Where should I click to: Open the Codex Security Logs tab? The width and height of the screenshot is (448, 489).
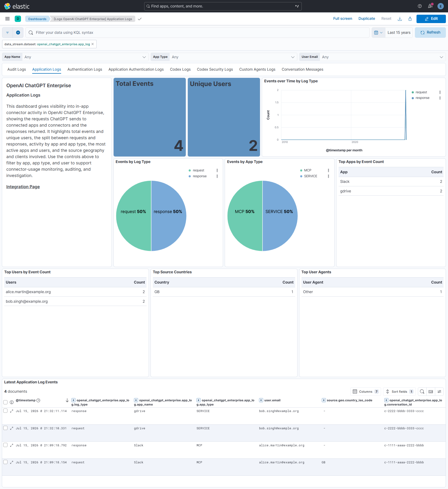point(215,69)
